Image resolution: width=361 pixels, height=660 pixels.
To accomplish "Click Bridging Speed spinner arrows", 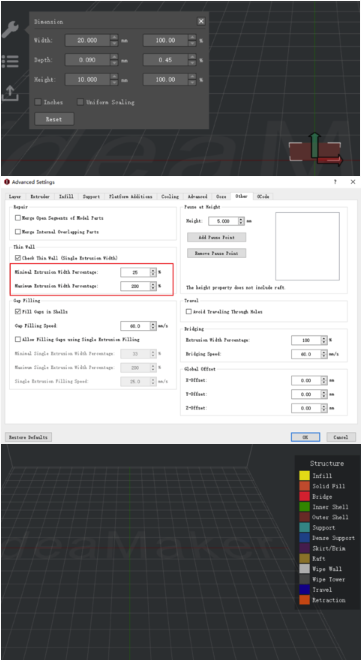I will click(324, 354).
